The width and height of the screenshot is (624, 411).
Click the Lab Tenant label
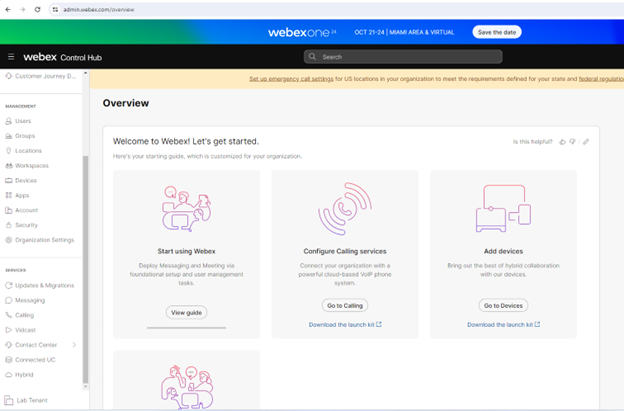point(32,400)
